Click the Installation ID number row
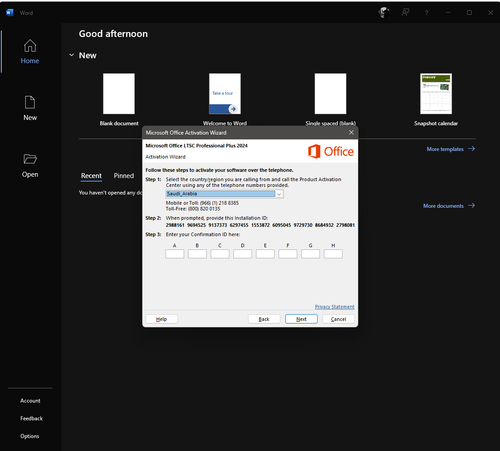 click(x=260, y=225)
